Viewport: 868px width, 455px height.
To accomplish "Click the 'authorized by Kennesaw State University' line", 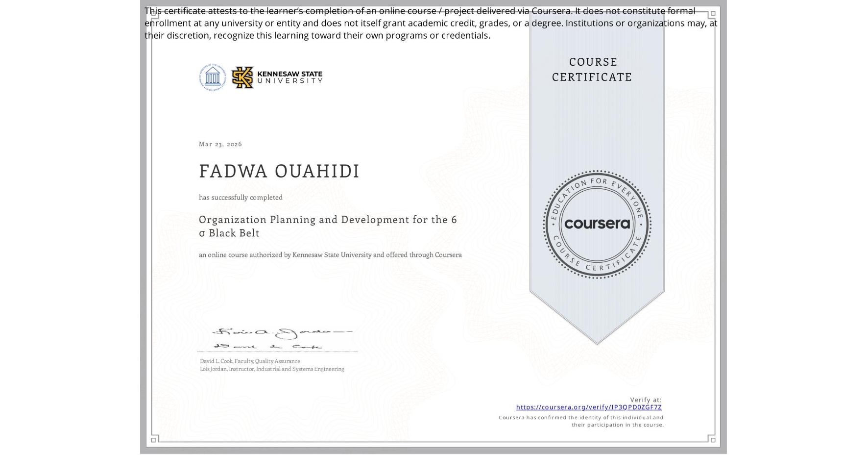I will (330, 254).
